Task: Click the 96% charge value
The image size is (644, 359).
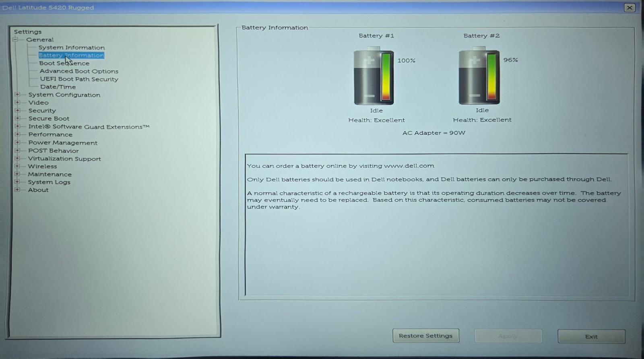Action: (510, 60)
